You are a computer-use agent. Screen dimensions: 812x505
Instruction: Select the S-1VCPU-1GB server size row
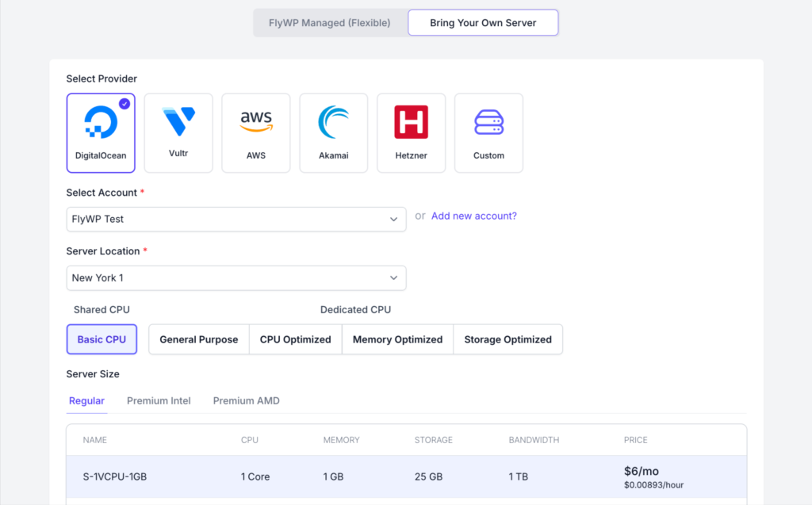pyautogui.click(x=406, y=476)
